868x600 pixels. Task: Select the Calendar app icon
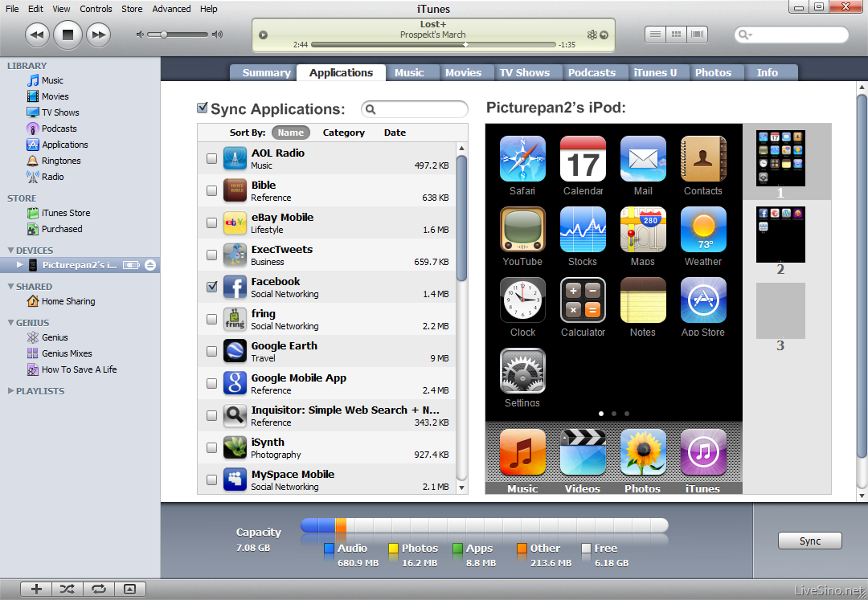pyautogui.click(x=583, y=159)
